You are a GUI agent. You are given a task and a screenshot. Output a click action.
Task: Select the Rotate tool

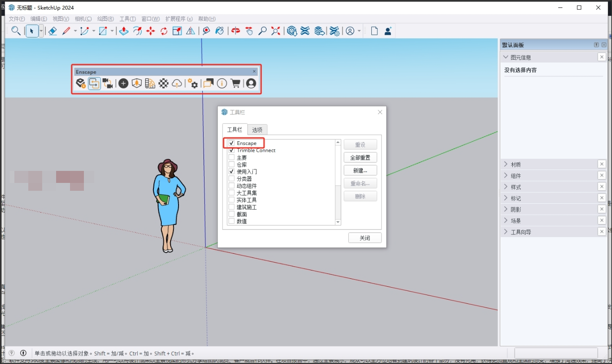pyautogui.click(x=164, y=31)
